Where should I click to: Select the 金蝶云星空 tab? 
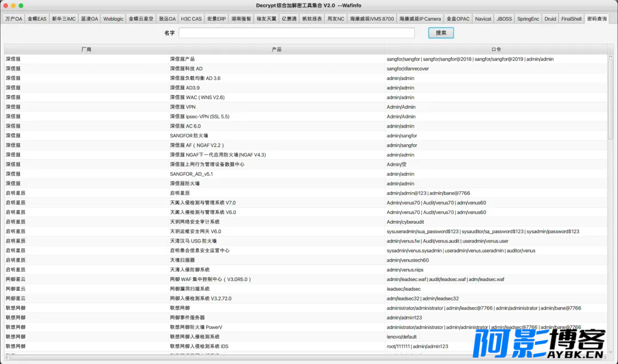(141, 18)
